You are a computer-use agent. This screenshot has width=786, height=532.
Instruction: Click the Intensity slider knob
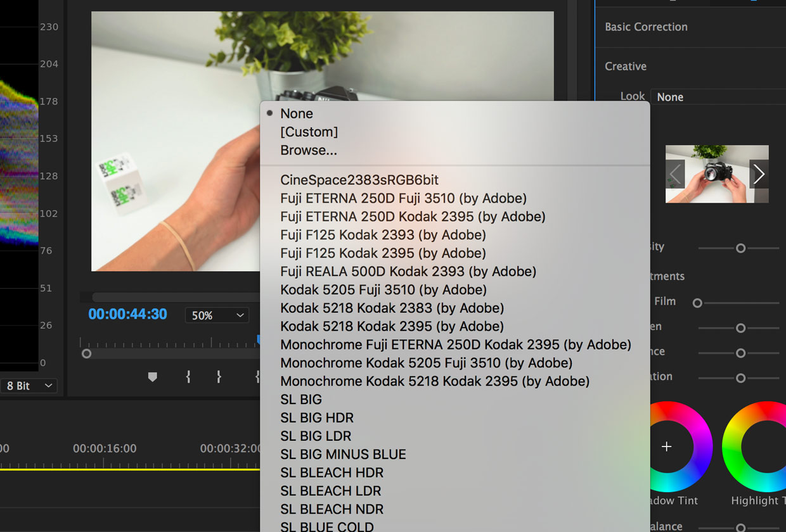pos(740,248)
